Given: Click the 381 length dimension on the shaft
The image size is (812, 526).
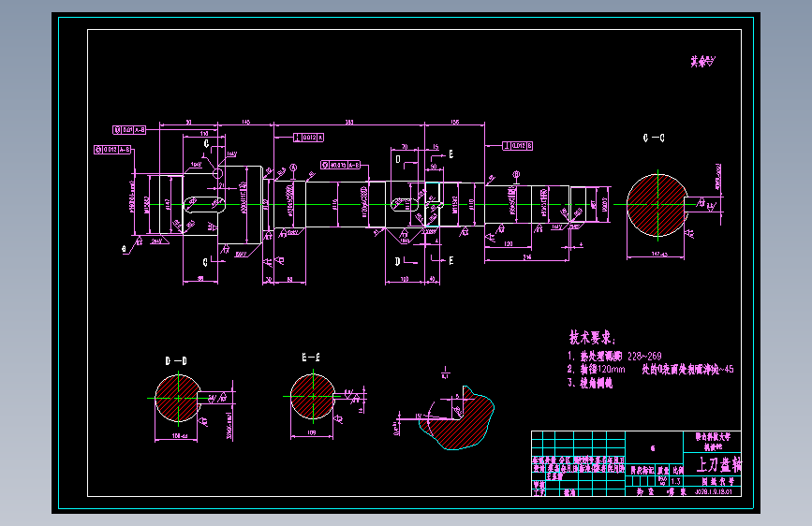Looking at the screenshot, I should point(349,123).
